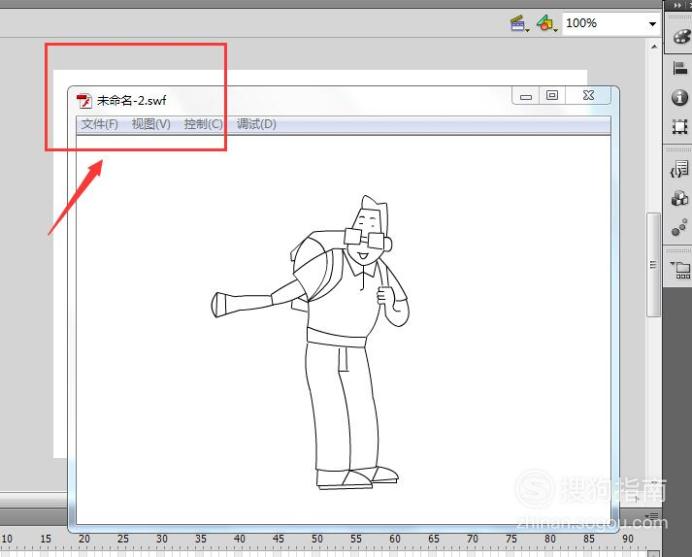Open the 控制(C) menu in SWF window
The height and width of the screenshot is (557, 692).
click(x=203, y=124)
